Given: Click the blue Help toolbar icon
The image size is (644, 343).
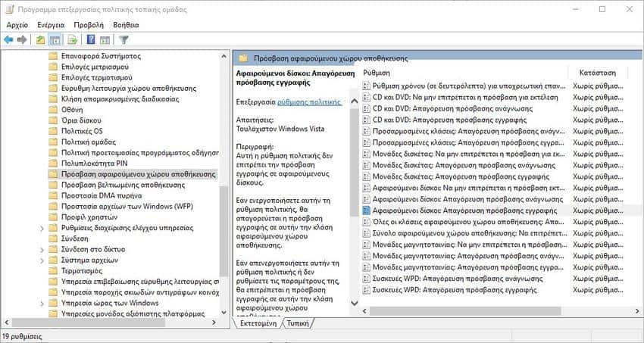Looking at the screenshot, I should click(91, 40).
